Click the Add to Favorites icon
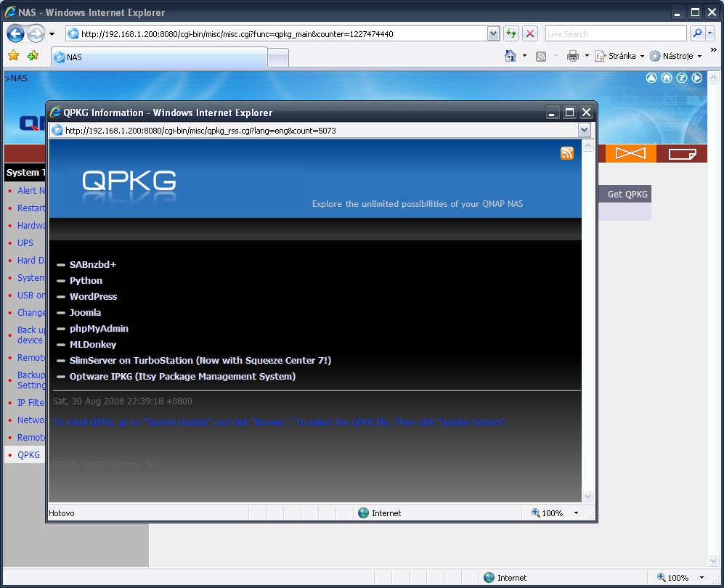 tap(33, 56)
